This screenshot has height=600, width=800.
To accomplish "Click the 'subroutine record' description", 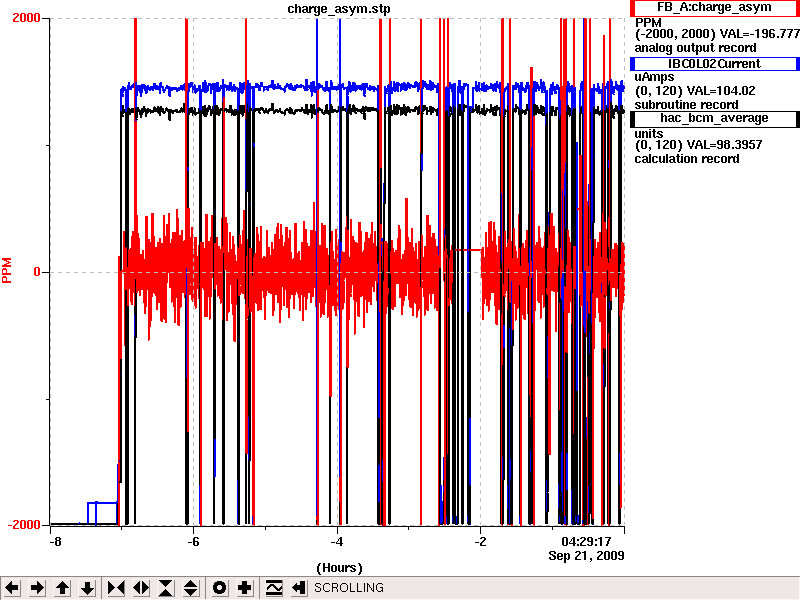I will [x=686, y=105].
